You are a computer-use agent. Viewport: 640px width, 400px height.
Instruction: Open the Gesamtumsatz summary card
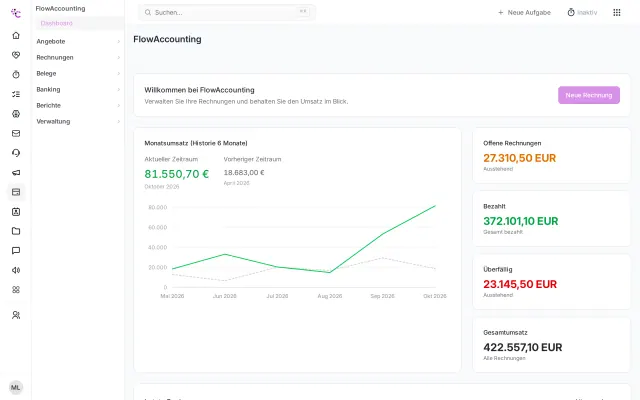click(x=551, y=345)
